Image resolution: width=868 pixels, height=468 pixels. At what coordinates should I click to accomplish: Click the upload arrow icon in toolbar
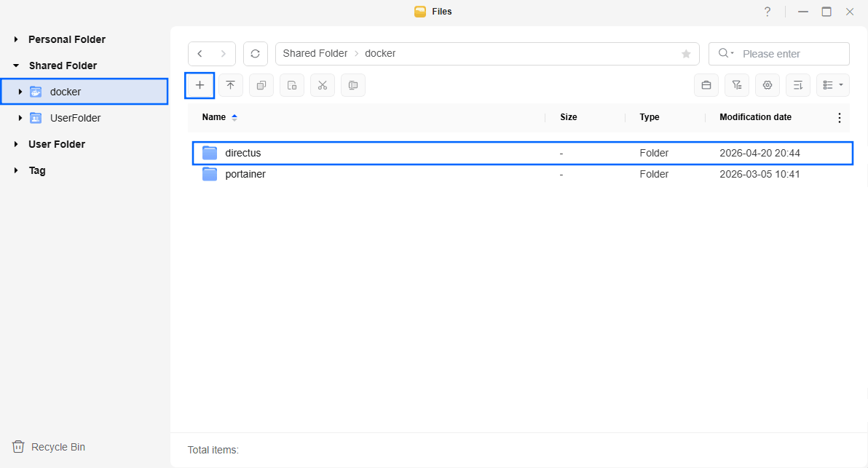point(230,85)
